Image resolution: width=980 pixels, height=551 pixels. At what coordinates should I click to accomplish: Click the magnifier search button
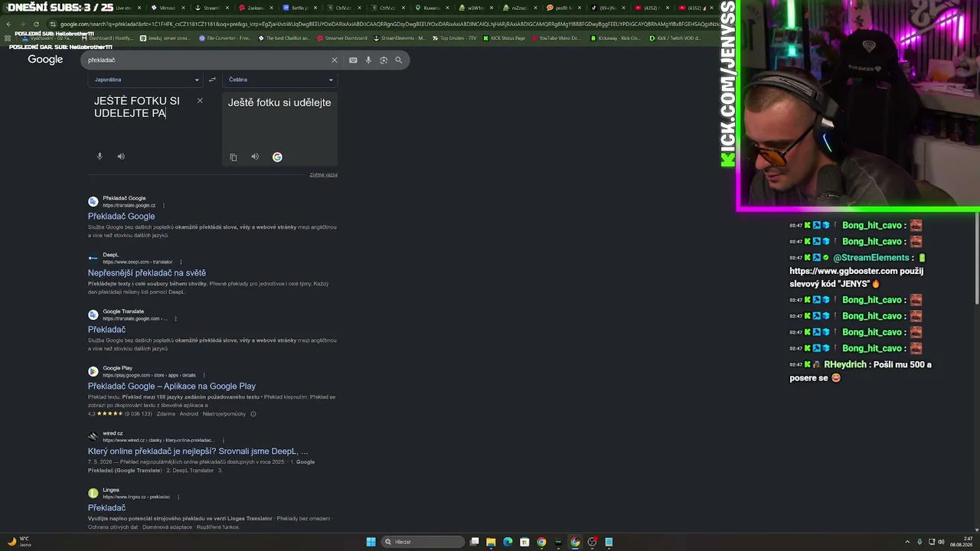tap(398, 60)
